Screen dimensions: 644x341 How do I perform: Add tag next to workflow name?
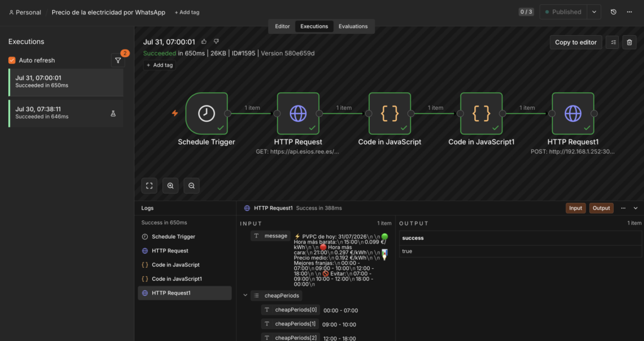click(x=187, y=13)
